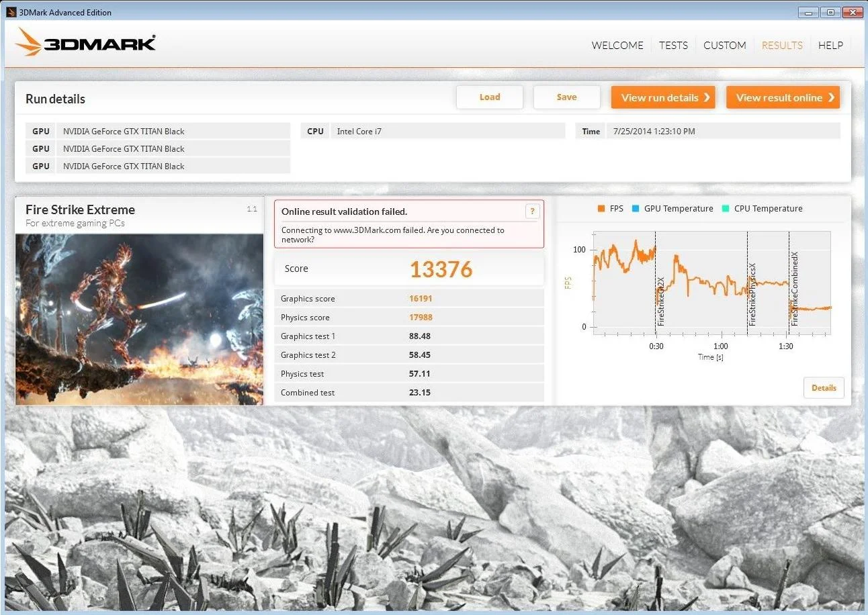Click the overall score 13376

click(x=441, y=269)
